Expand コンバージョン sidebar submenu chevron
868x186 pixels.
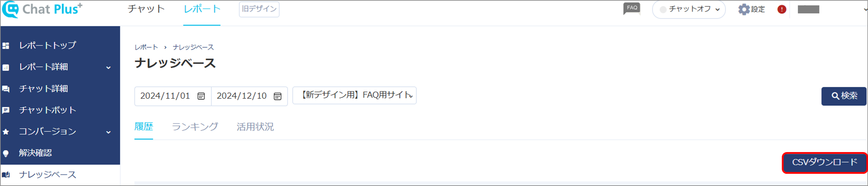pyautogui.click(x=109, y=132)
